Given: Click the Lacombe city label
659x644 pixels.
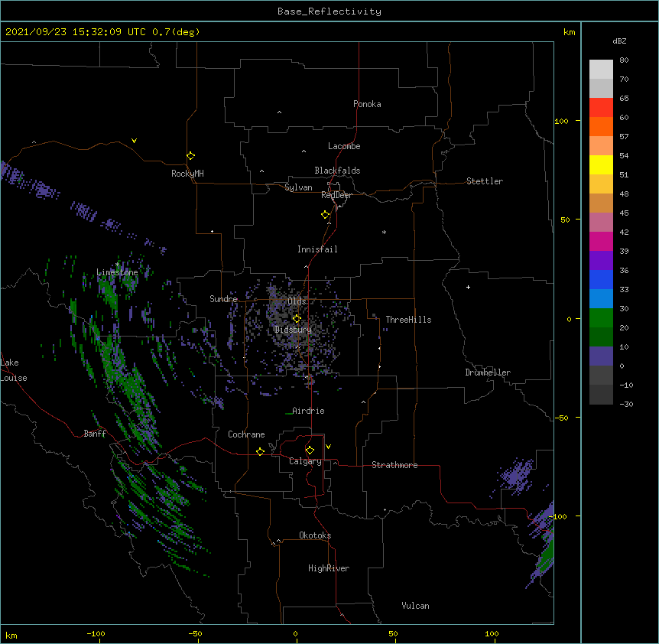Looking at the screenshot, I should (x=344, y=146).
